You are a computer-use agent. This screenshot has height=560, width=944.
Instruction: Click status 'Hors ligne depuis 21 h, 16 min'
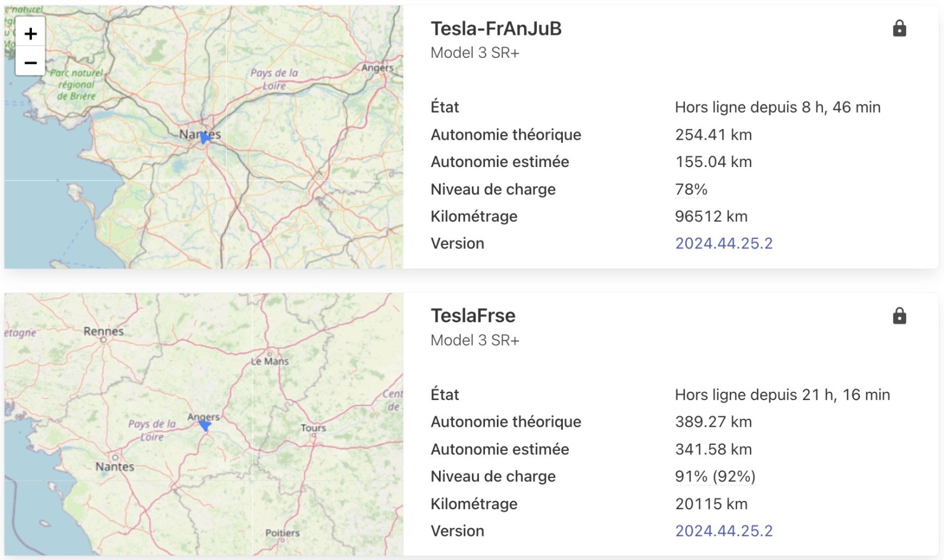point(782,394)
